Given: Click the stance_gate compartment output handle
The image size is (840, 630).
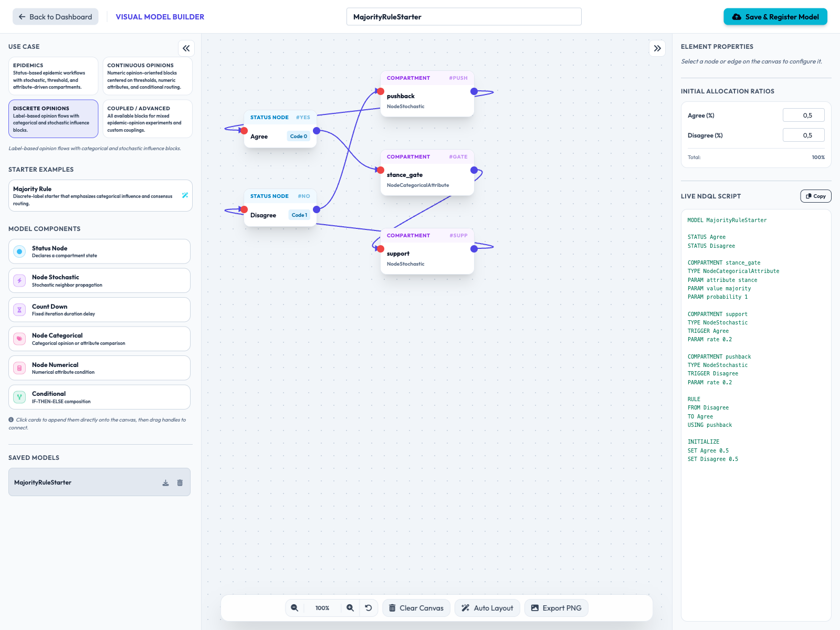Looking at the screenshot, I should (x=474, y=170).
